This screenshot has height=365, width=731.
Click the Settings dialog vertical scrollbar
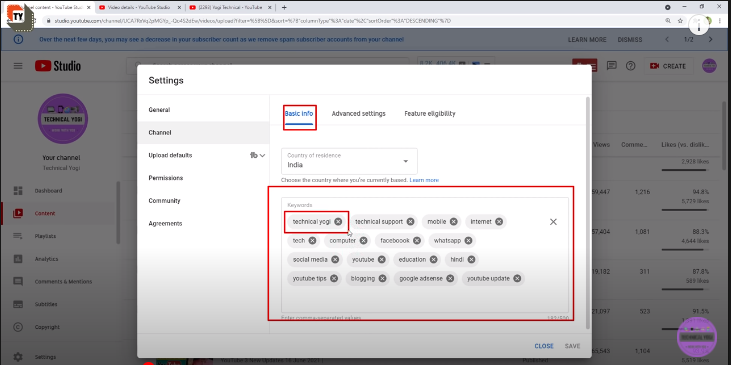point(587,212)
